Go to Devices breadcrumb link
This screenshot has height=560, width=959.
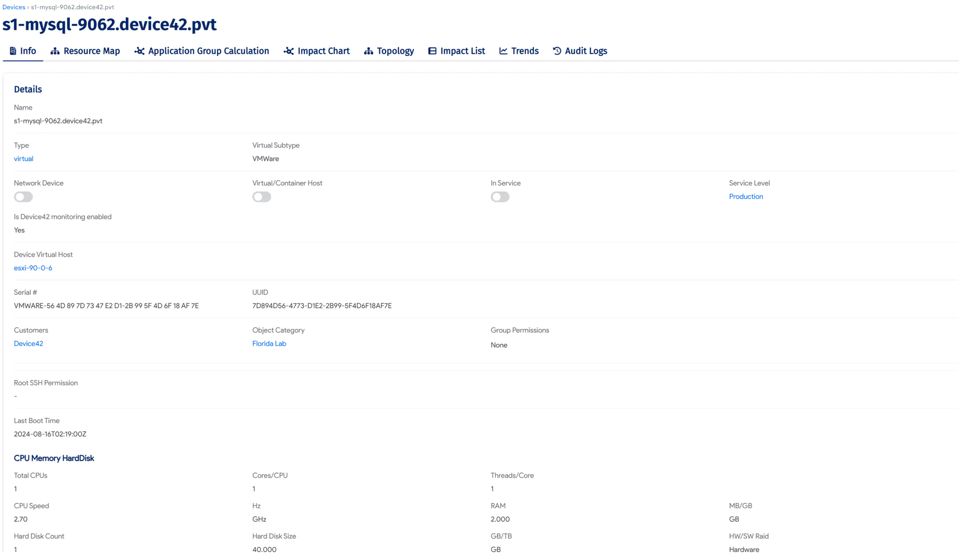(x=14, y=7)
